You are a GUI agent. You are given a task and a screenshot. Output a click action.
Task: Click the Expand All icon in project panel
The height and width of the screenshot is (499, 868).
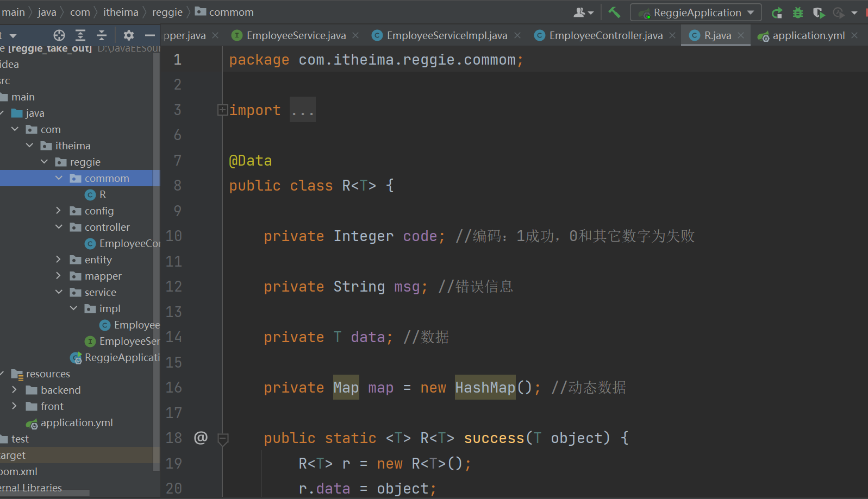[80, 35]
